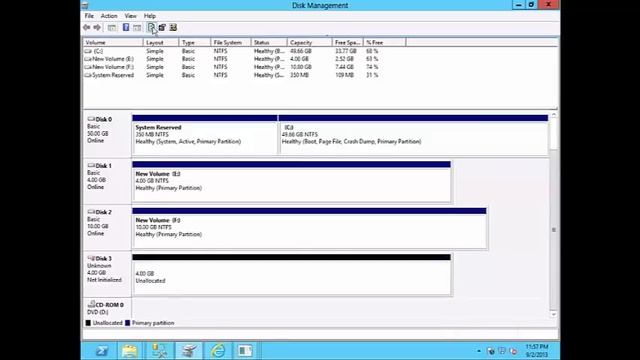The height and width of the screenshot is (360, 640).
Task: Click the Disk 1 disk icon
Action: coord(91,165)
